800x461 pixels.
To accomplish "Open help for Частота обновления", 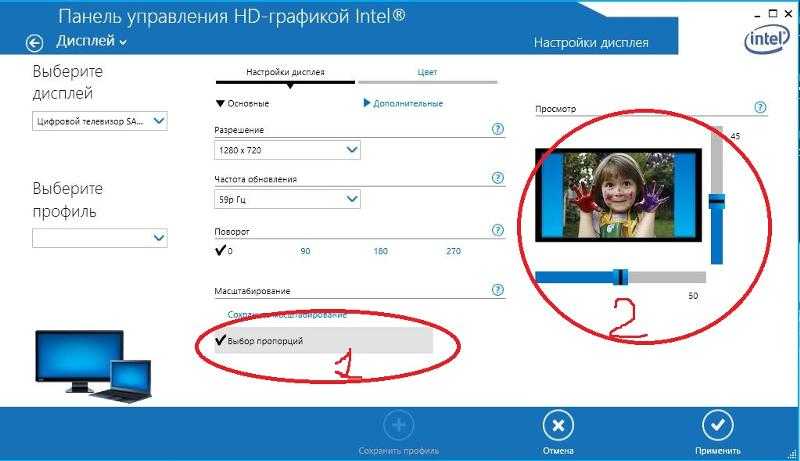I will pyautogui.click(x=498, y=178).
